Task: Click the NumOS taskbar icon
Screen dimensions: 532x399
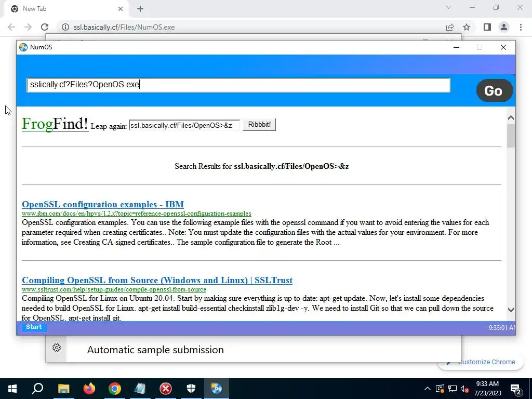Action: point(217,389)
